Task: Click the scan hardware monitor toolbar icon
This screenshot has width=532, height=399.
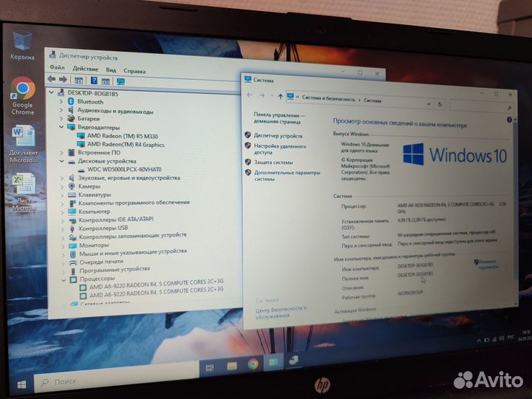Action: tap(120, 81)
